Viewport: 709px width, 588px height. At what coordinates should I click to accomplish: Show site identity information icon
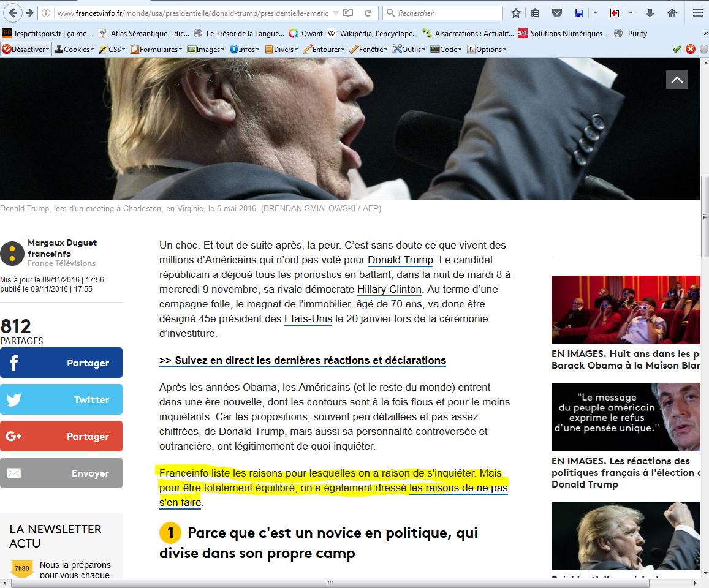pos(46,13)
